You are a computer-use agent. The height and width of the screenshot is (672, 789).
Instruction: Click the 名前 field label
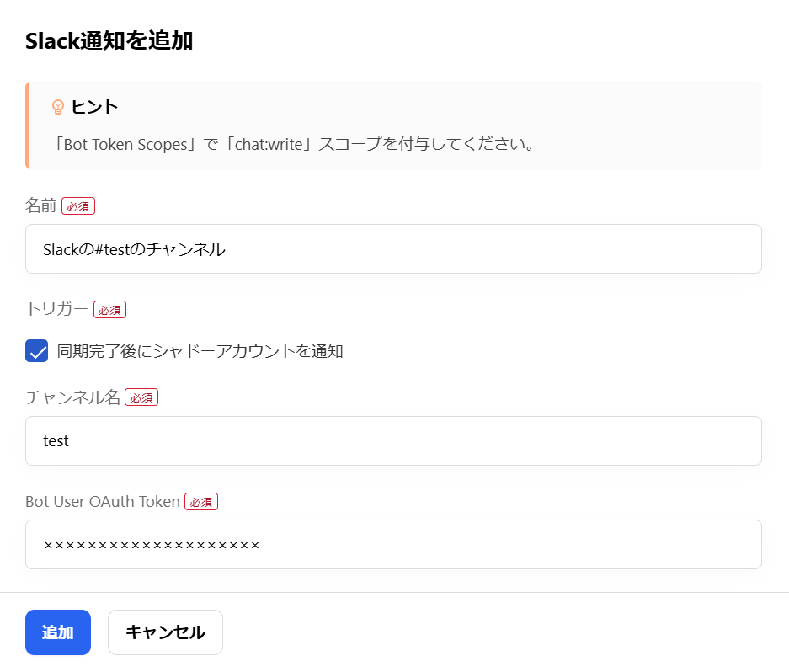38,205
